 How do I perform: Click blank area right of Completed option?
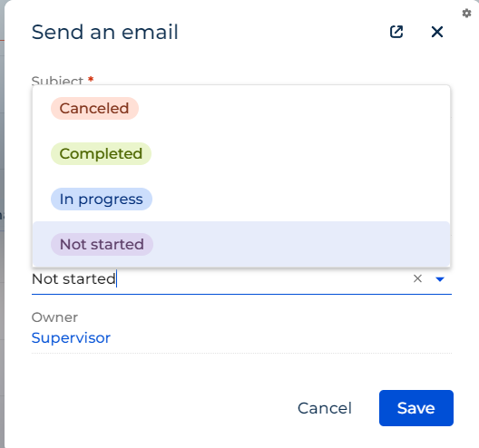click(299, 153)
